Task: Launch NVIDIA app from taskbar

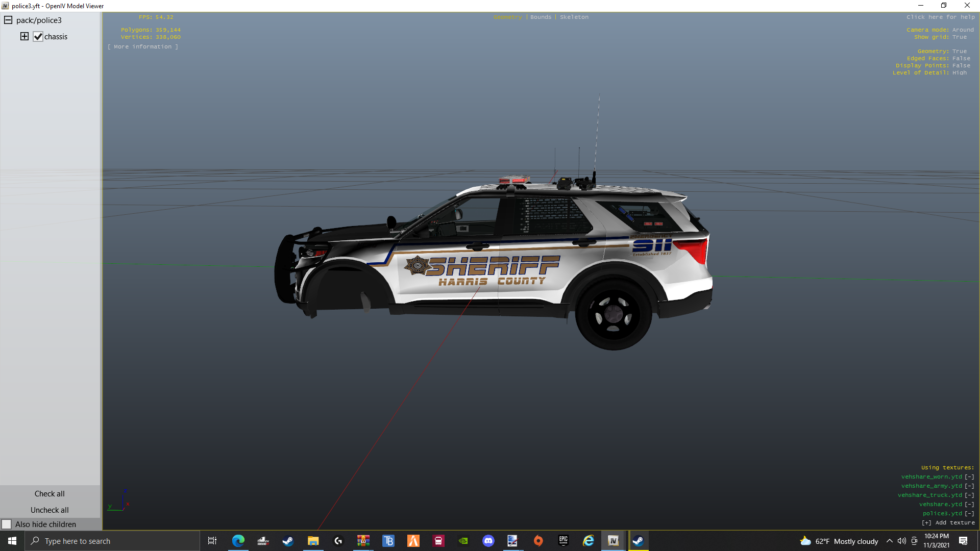Action: (x=463, y=541)
